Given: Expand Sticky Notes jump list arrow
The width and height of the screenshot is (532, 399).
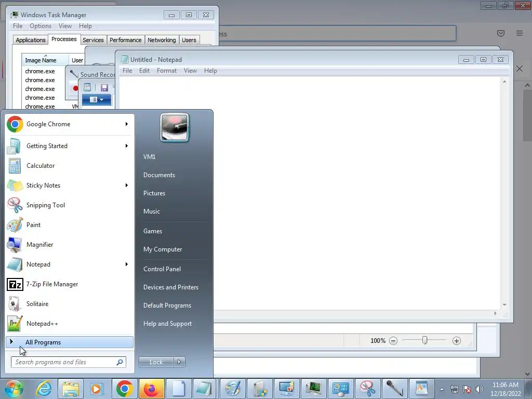Looking at the screenshot, I should coord(127,185).
